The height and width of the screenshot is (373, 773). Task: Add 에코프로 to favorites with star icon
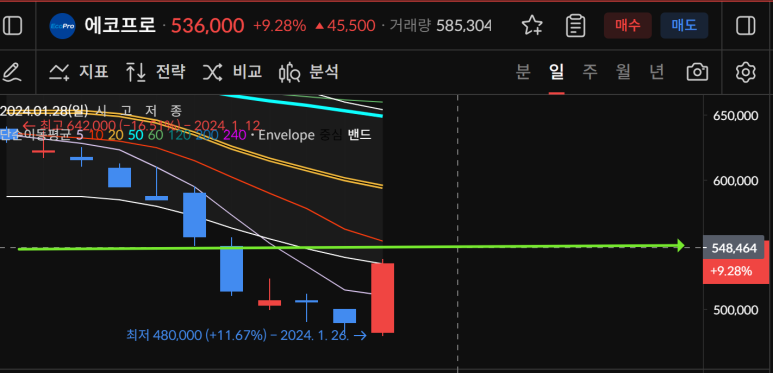[x=532, y=26]
